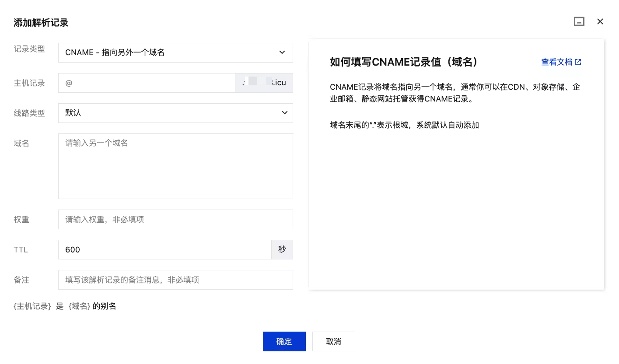Click the 域名 textarea to enter a domain

coord(175,166)
